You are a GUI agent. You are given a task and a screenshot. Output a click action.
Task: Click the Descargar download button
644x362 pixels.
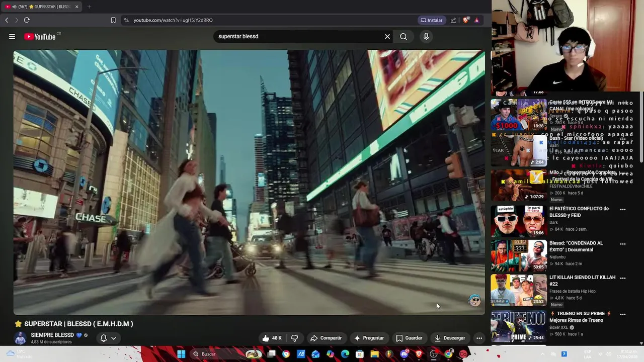click(450, 338)
